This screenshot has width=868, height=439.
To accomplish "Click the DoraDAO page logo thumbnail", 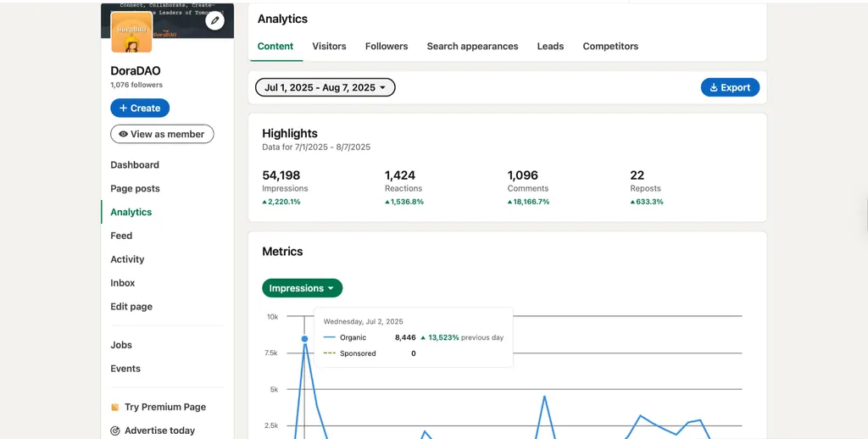I will click(x=131, y=32).
